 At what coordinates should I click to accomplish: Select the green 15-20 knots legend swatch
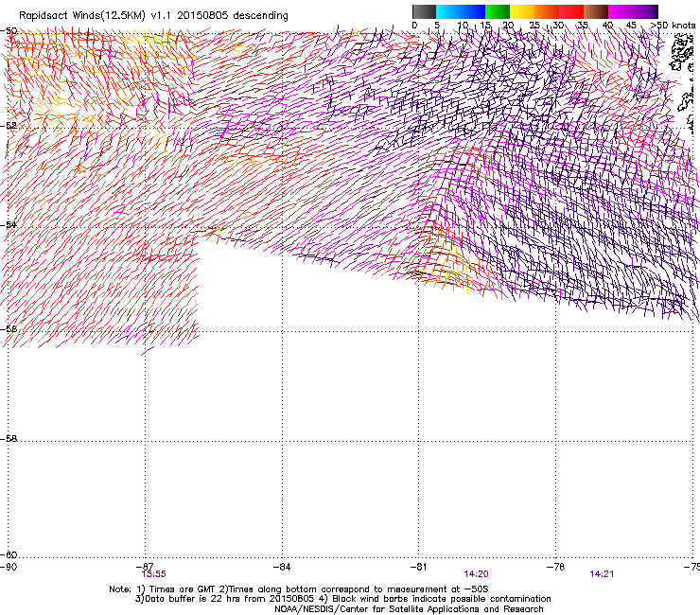point(498,11)
